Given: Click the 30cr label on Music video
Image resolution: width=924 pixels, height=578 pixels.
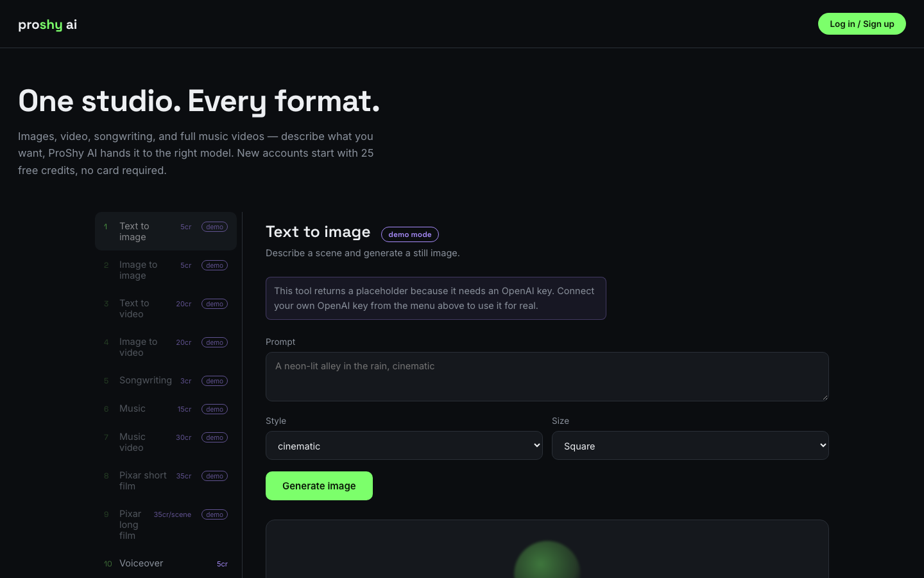Looking at the screenshot, I should coord(184,437).
